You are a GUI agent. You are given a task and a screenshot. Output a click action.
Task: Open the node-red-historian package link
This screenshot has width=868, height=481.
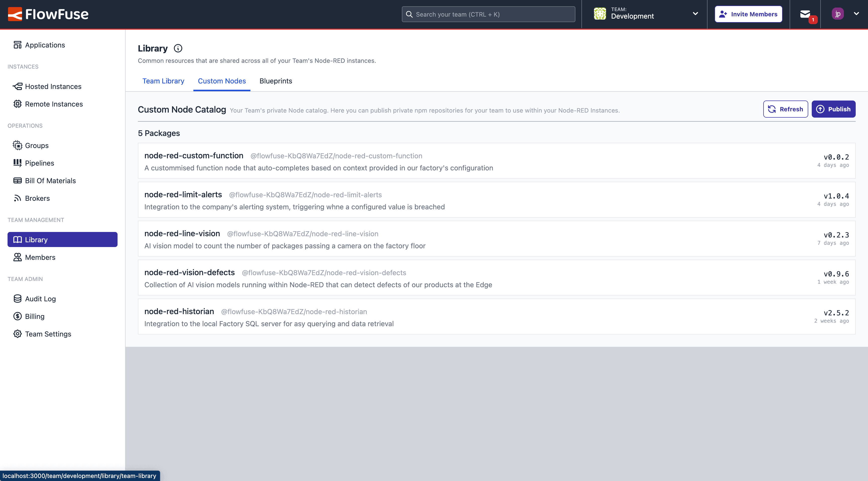coord(294,311)
